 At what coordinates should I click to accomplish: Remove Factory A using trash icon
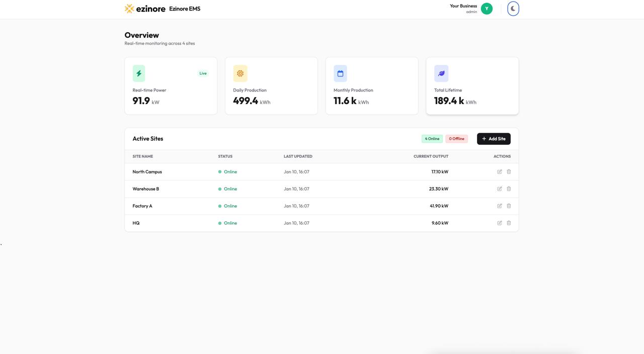[509, 206]
